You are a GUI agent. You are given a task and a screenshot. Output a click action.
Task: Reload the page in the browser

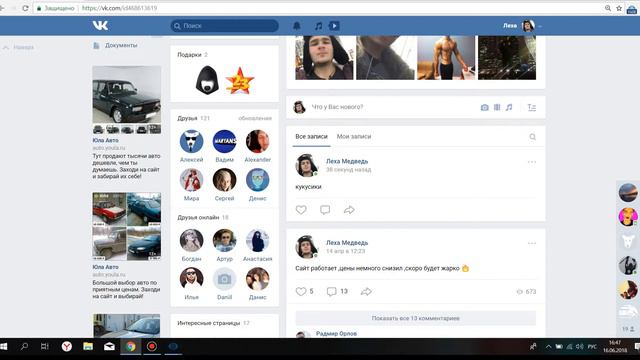click(x=25, y=8)
